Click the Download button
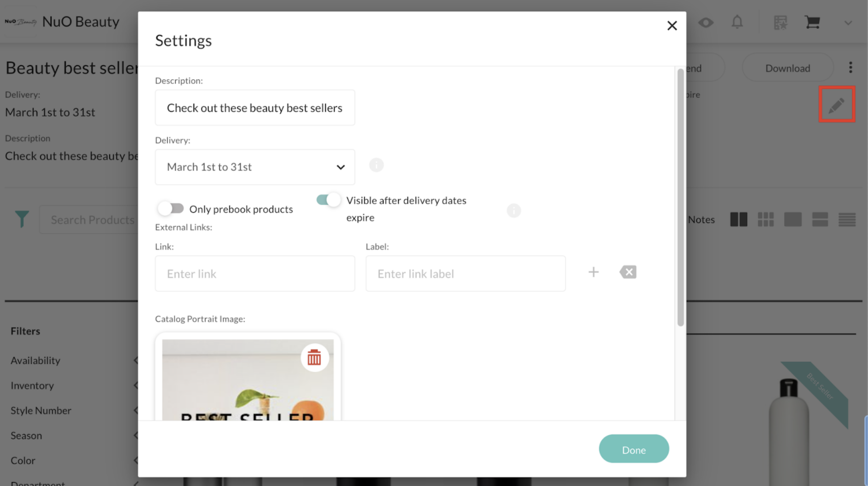This screenshot has height=486, width=868. click(788, 68)
